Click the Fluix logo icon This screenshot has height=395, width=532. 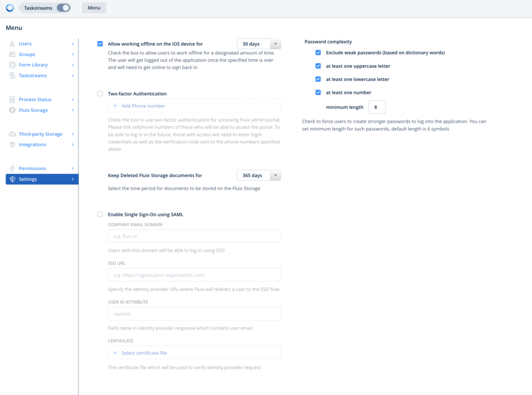click(9, 8)
